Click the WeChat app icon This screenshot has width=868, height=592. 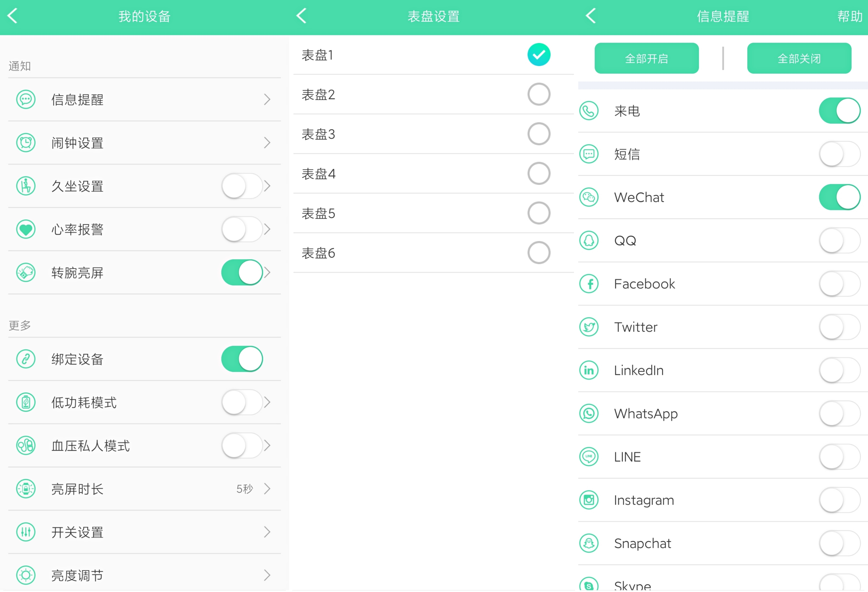click(589, 197)
